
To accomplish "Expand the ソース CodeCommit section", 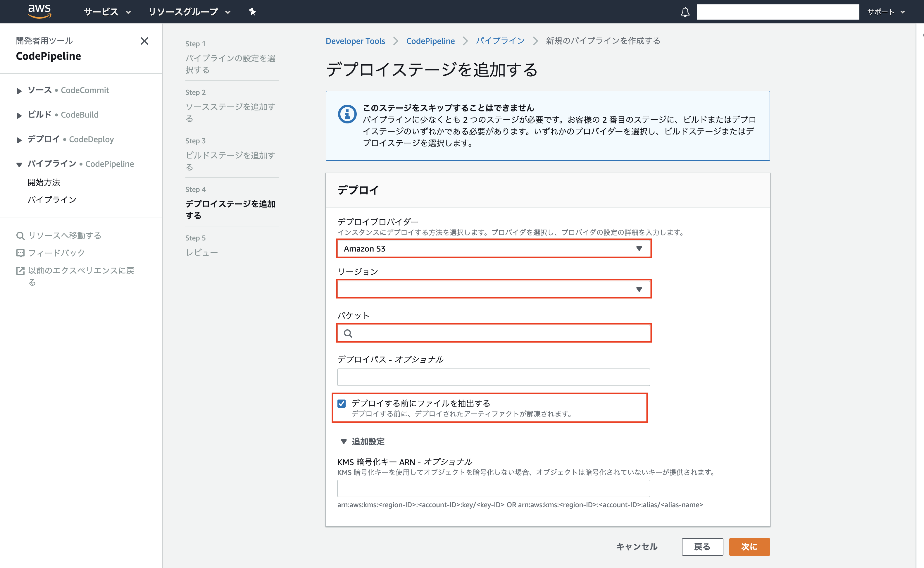I will [19, 90].
